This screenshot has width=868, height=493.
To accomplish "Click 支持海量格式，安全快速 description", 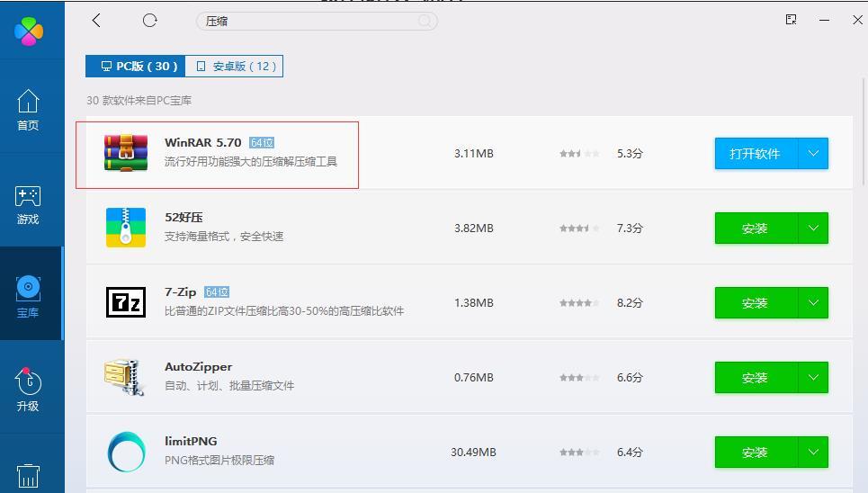I will (224, 237).
